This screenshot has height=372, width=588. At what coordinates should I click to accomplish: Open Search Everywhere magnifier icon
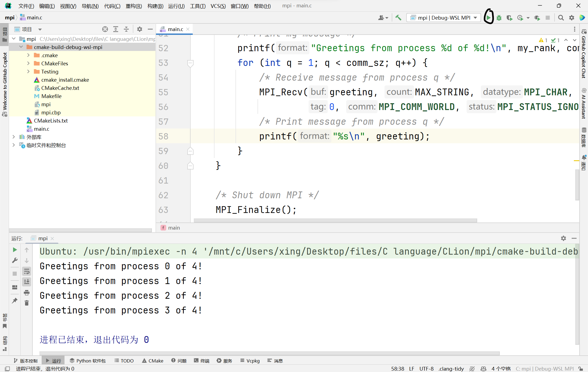tap(561, 18)
